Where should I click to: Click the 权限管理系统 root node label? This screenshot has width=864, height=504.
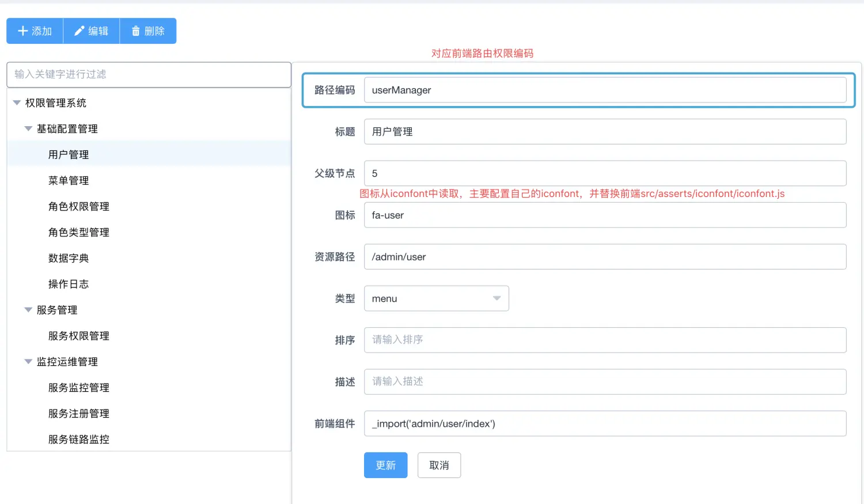click(x=56, y=103)
